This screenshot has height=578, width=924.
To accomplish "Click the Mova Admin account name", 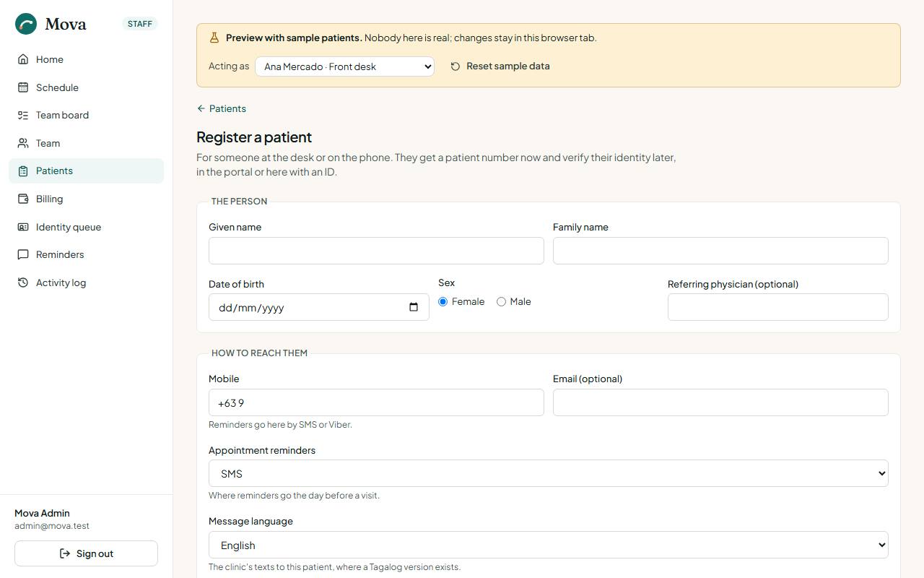I will (42, 513).
